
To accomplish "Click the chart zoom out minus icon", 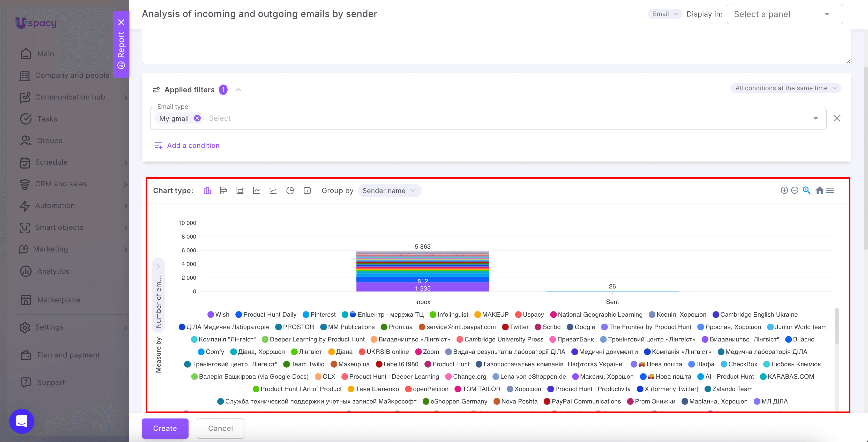I will click(x=795, y=190).
